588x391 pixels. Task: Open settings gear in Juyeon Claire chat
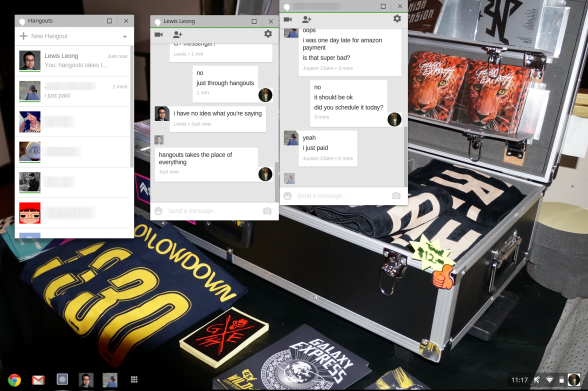(397, 18)
